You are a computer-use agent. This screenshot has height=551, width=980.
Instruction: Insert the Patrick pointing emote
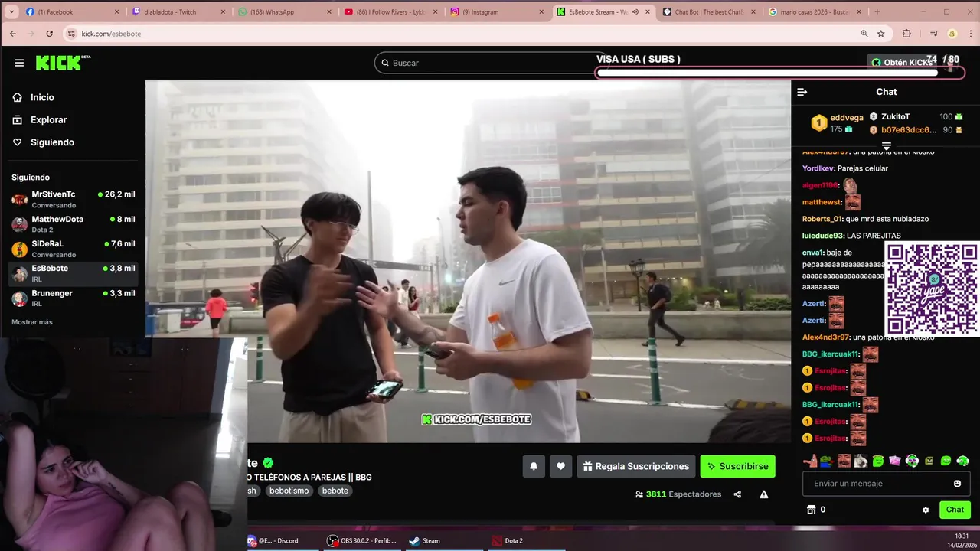pyautogui.click(x=810, y=461)
